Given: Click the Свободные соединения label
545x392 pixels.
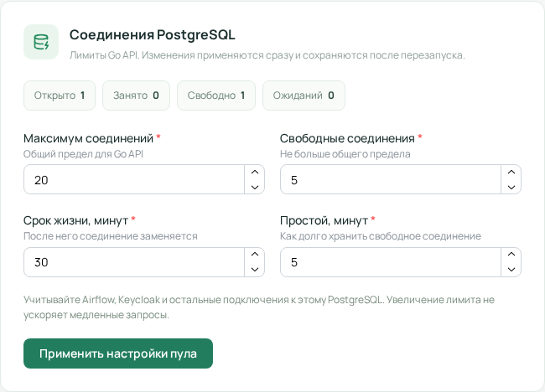Looking at the screenshot, I should pyautogui.click(x=347, y=138).
